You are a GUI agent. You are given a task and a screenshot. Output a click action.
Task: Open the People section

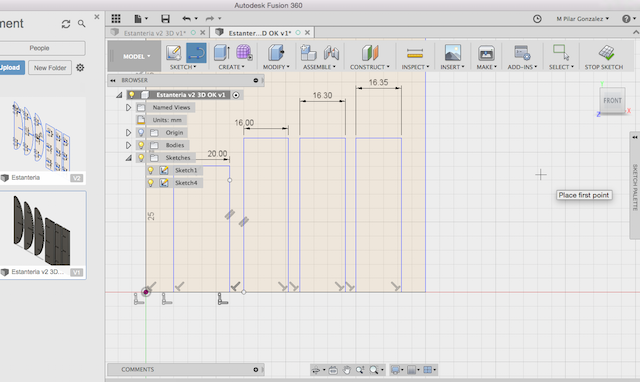(x=41, y=48)
